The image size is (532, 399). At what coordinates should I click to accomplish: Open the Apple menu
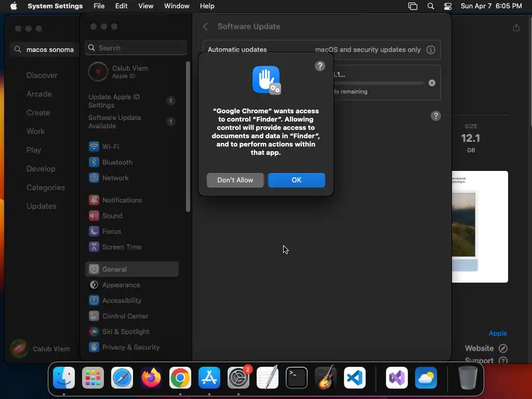tap(14, 6)
